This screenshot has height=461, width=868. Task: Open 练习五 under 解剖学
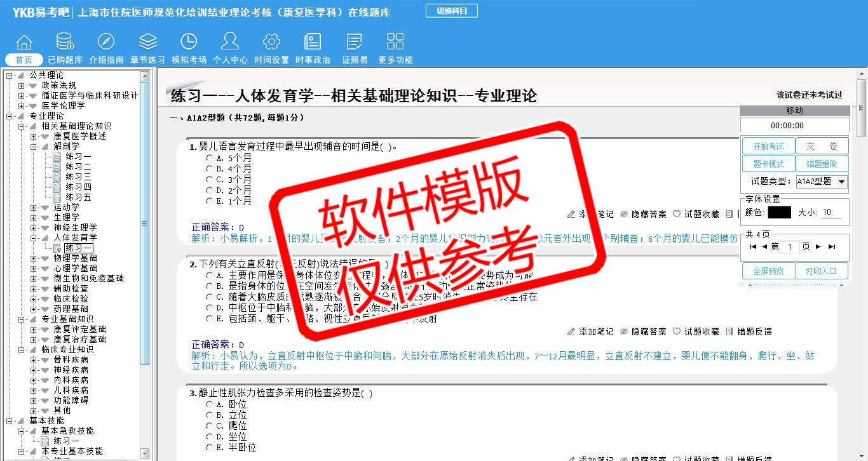(79, 197)
